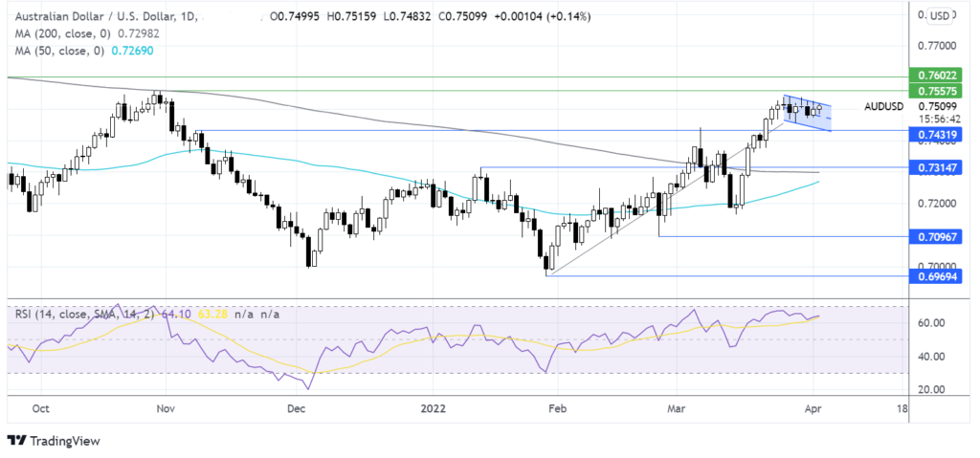
Task: Click the 2022 date axis label
Action: (x=433, y=408)
